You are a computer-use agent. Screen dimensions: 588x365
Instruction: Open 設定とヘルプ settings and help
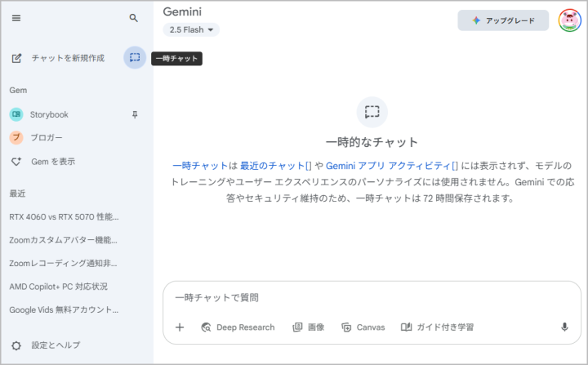(56, 345)
